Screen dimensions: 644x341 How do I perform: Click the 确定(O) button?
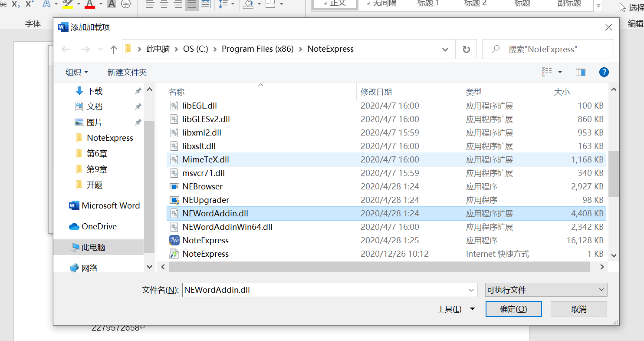pyautogui.click(x=514, y=309)
